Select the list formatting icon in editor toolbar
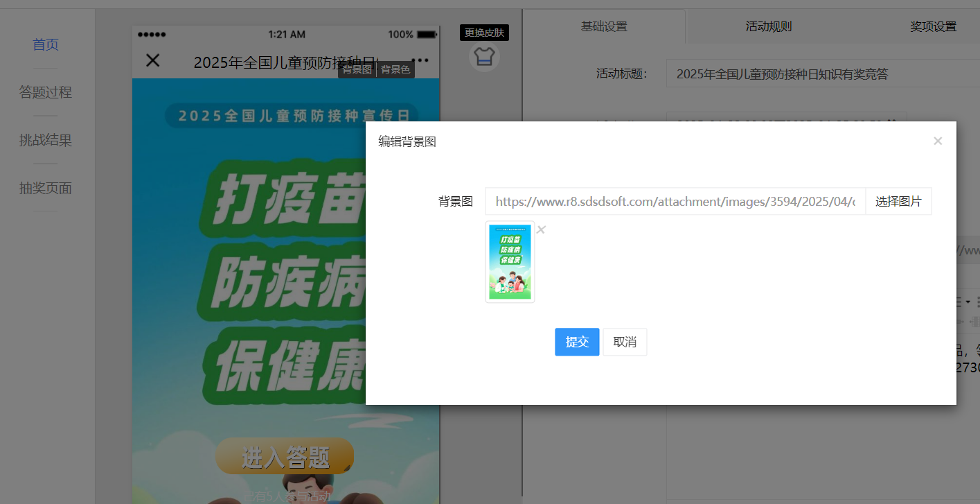 [959, 300]
